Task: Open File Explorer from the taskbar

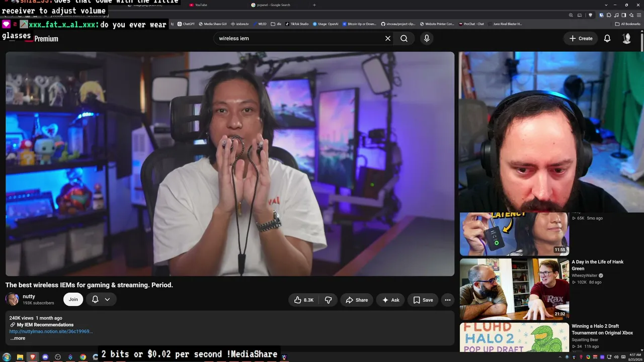Action: pyautogui.click(x=20, y=357)
